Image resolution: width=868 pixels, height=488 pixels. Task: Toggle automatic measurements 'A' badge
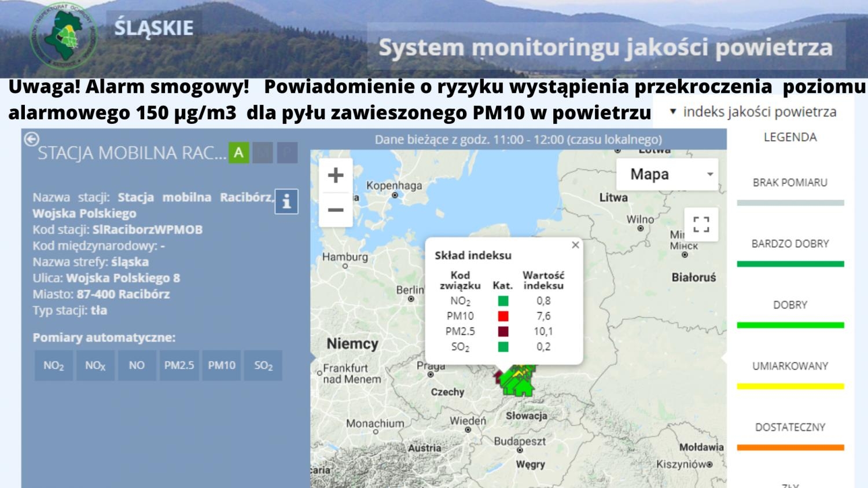238,153
